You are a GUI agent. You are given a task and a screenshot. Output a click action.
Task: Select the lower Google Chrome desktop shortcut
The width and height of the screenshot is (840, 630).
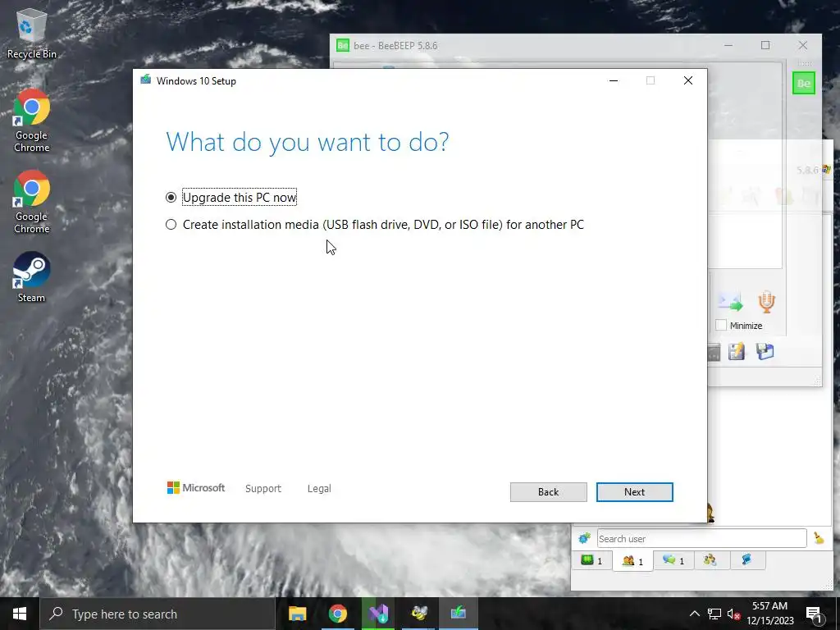32,203
